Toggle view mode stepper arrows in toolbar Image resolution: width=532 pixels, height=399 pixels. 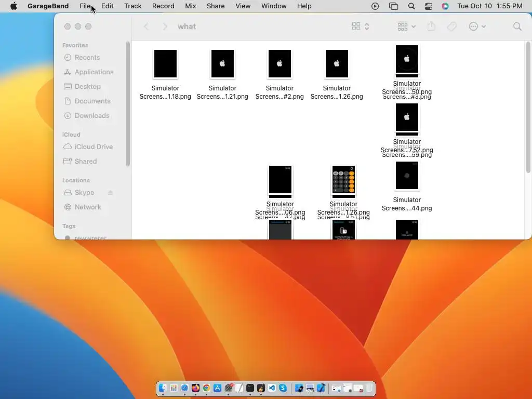[x=367, y=26]
